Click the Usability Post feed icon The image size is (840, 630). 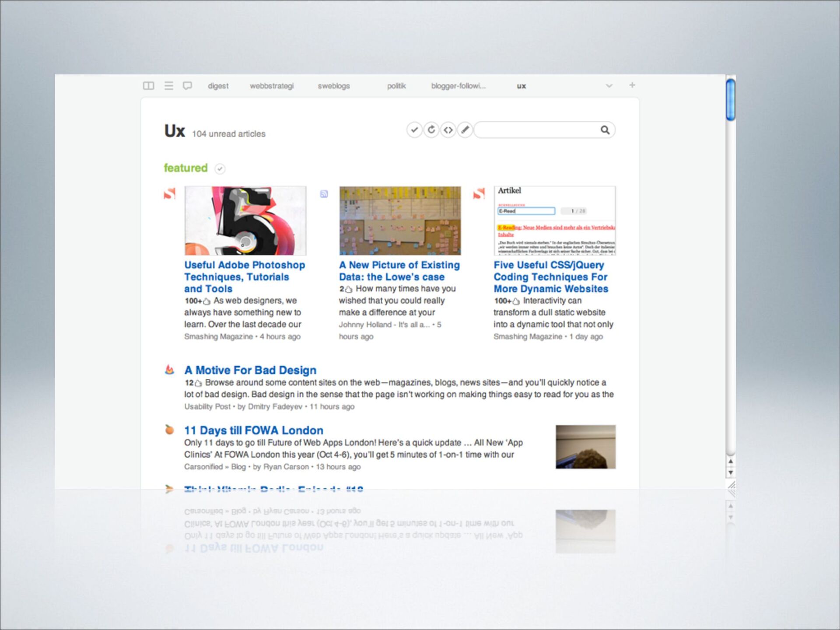pyautogui.click(x=169, y=370)
